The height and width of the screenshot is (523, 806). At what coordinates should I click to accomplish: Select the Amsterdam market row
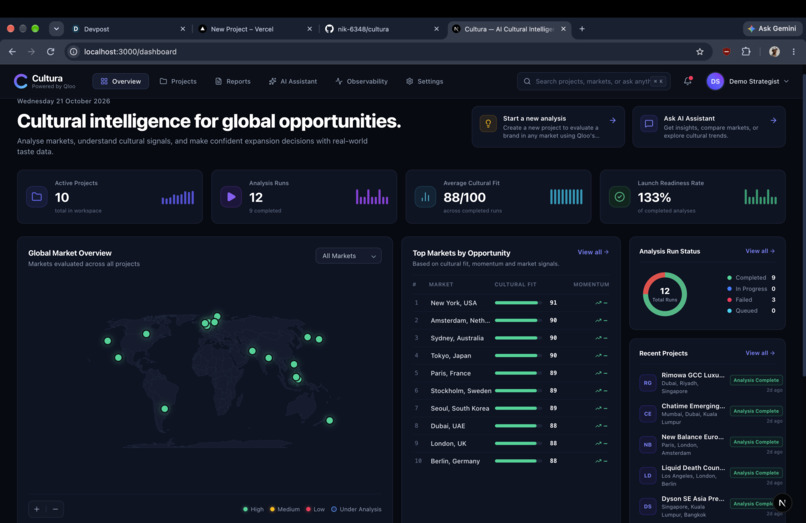(x=511, y=320)
